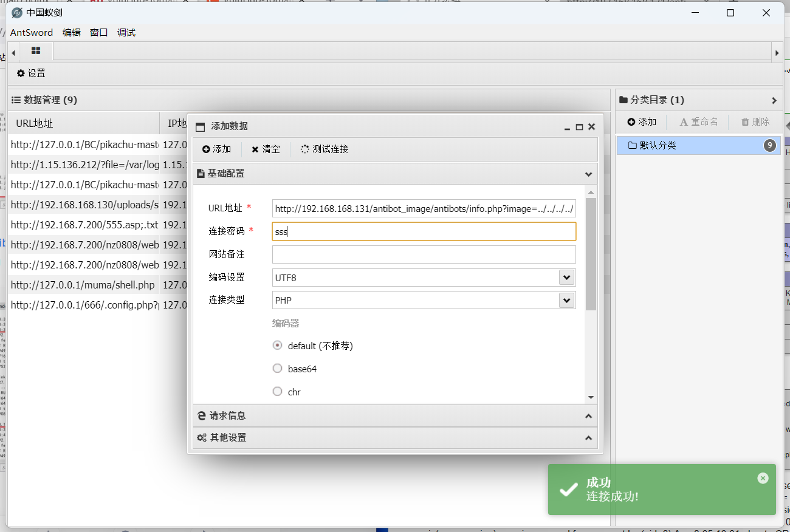Click 添加 in the 分类目录 panel
The width and height of the screenshot is (790, 532).
(642, 122)
